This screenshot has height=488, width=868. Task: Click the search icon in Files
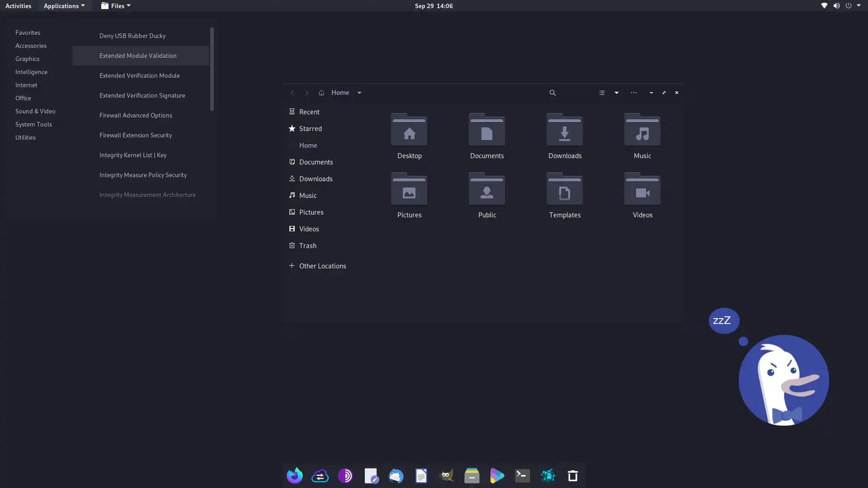[552, 92]
